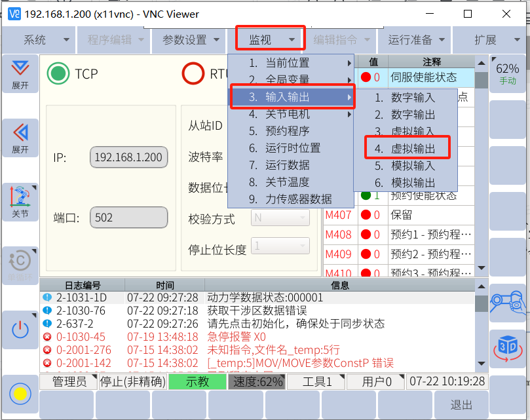Click the 单循环 cycle mode icon
This screenshot has width=530, height=420.
pyautogui.click(x=20, y=264)
